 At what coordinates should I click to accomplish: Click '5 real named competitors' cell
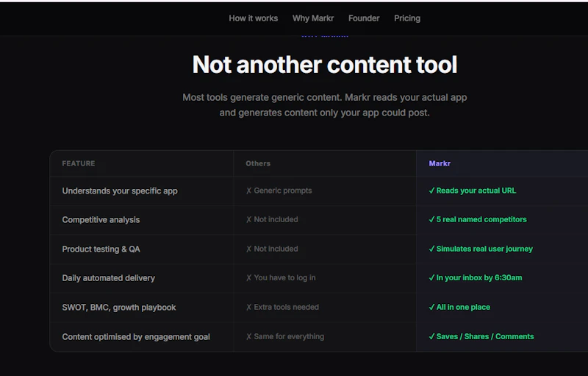click(477, 219)
